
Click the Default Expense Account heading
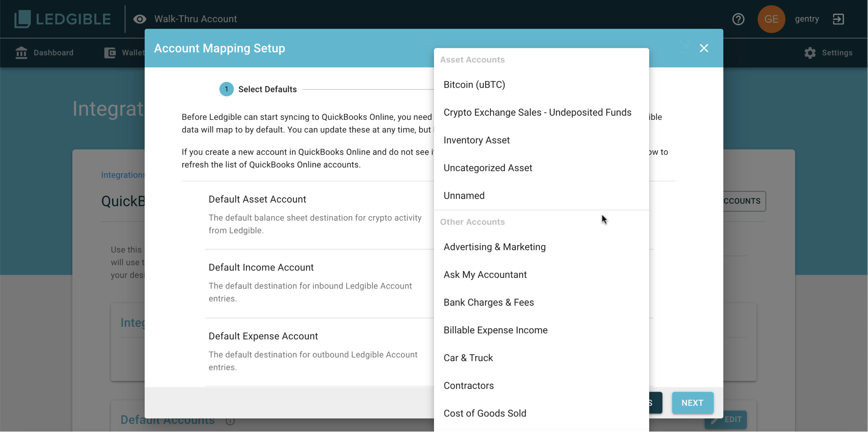[263, 336]
